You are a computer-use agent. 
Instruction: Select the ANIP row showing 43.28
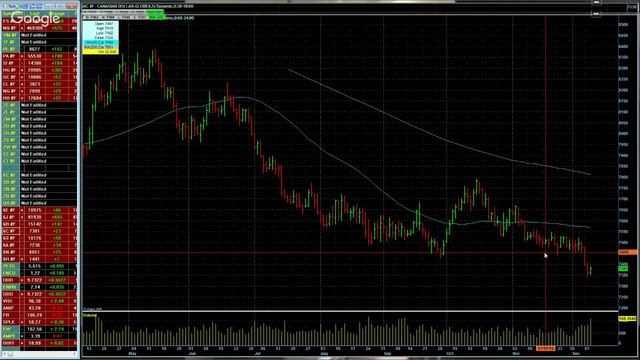39,308
